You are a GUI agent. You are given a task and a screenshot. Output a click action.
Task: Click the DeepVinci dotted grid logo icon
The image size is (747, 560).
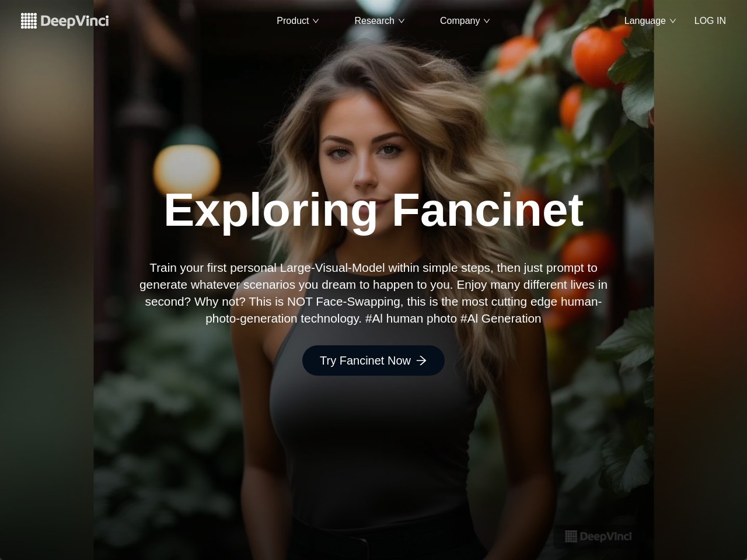pos(29,21)
